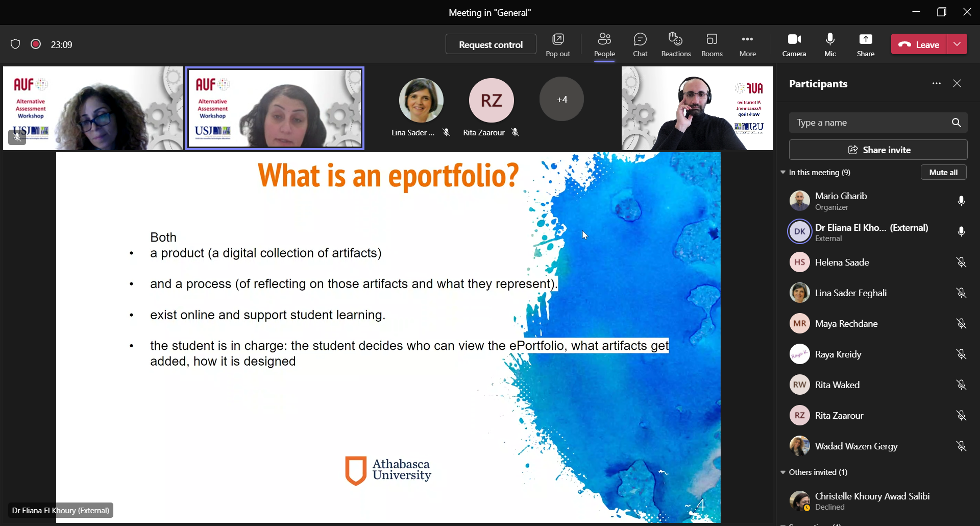Click Wadad Wazen Gergy's photo avatar
Screen dimensions: 980x526
(799, 446)
